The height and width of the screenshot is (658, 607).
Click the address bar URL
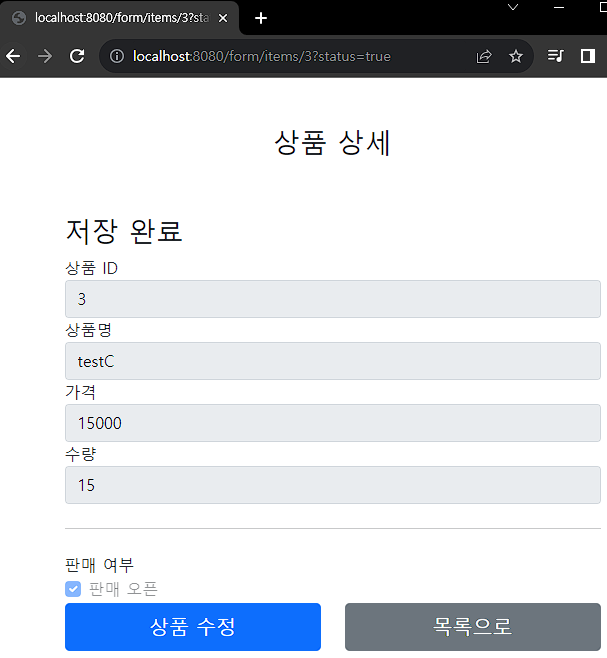[x=262, y=56]
